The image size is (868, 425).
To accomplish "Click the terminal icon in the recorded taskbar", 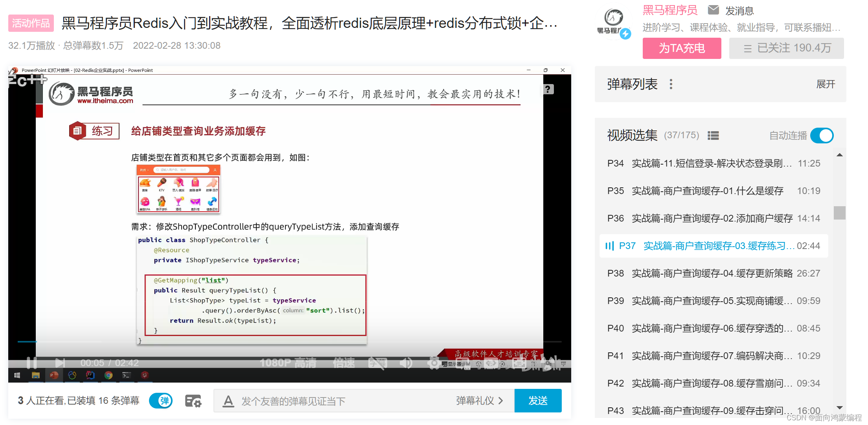I will [x=126, y=376].
